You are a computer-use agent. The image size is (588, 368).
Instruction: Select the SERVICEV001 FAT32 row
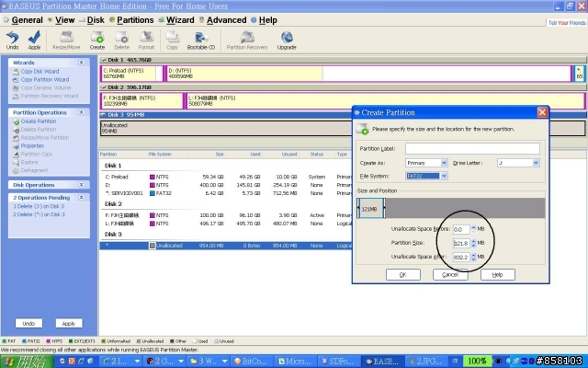[226, 193]
